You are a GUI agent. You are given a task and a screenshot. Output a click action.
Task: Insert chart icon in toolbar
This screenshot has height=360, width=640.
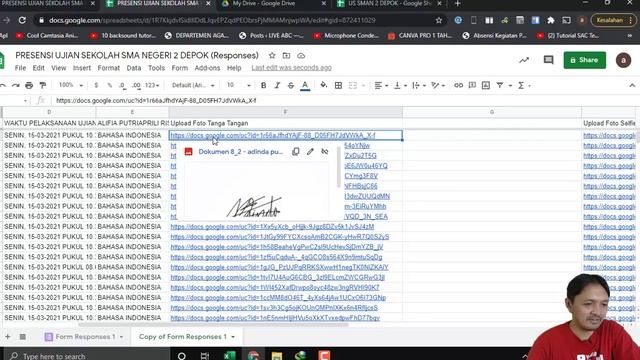pyautogui.click(x=486, y=85)
